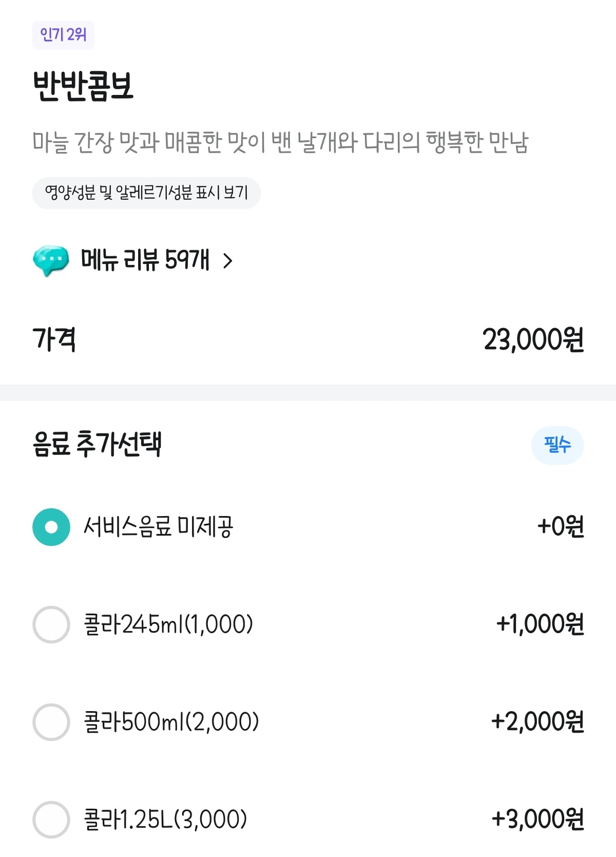The width and height of the screenshot is (616, 857).
Task: Tap the +2,000원 price for 콜라500ml
Action: click(x=537, y=722)
